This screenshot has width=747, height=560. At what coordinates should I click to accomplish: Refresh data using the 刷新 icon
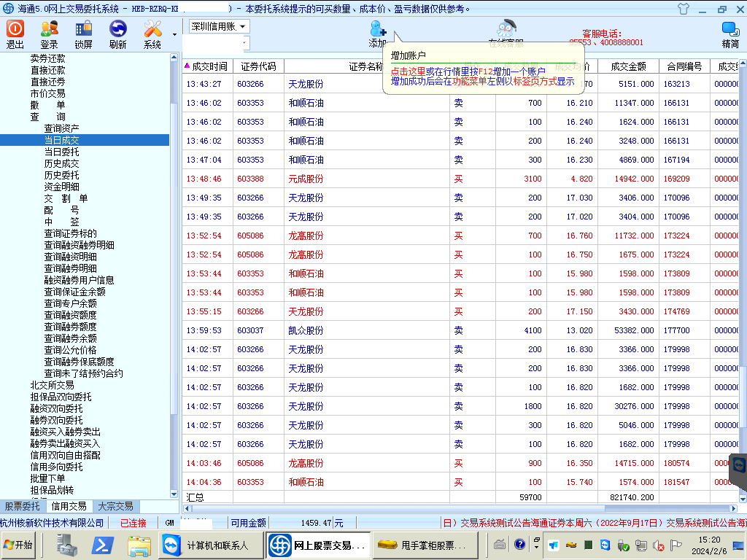(x=117, y=29)
